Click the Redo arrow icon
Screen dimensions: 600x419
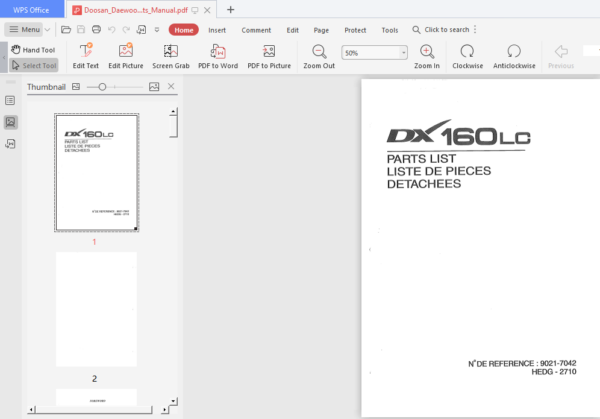(126, 29)
